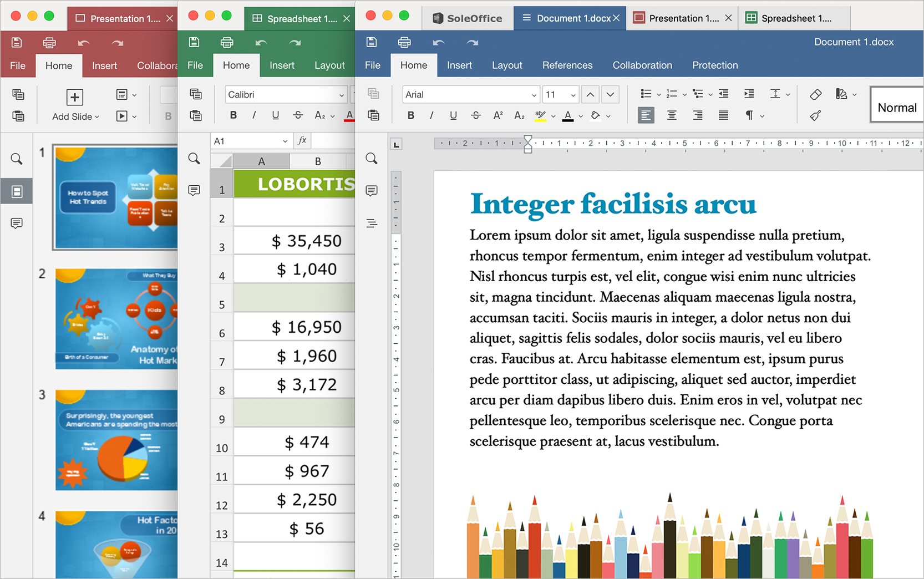924x579 pixels.
Task: Open the A1 cell name box dropdown
Action: pyautogui.click(x=285, y=141)
